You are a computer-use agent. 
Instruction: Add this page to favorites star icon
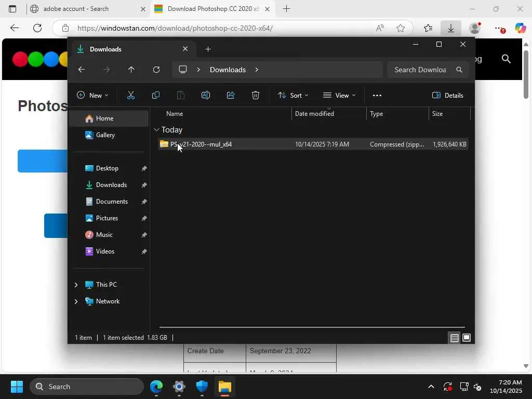401,28
